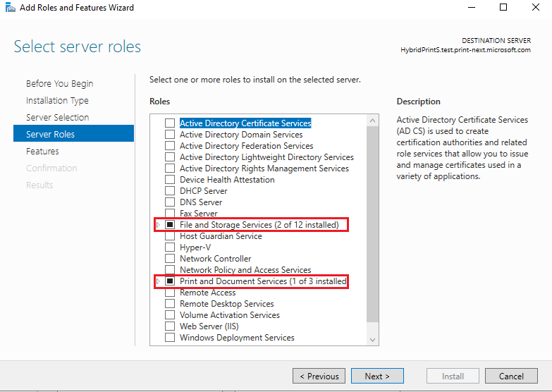Close the Add Roles and Features Wizard
The width and height of the screenshot is (552, 392).
(x=536, y=7)
